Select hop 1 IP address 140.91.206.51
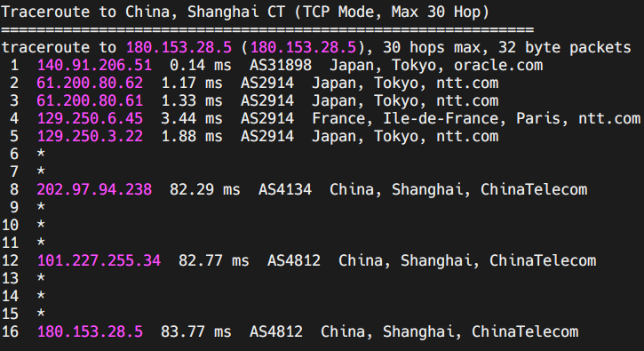The width and height of the screenshot is (644, 351). 94,66
